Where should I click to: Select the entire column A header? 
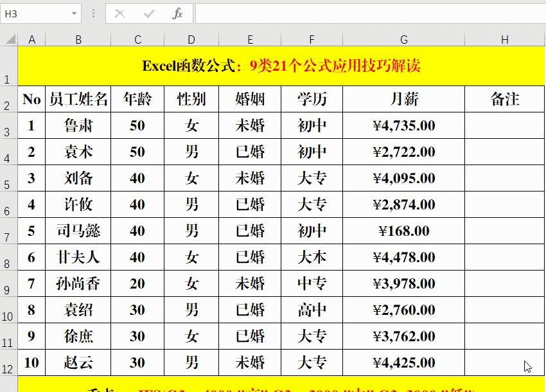[31, 39]
